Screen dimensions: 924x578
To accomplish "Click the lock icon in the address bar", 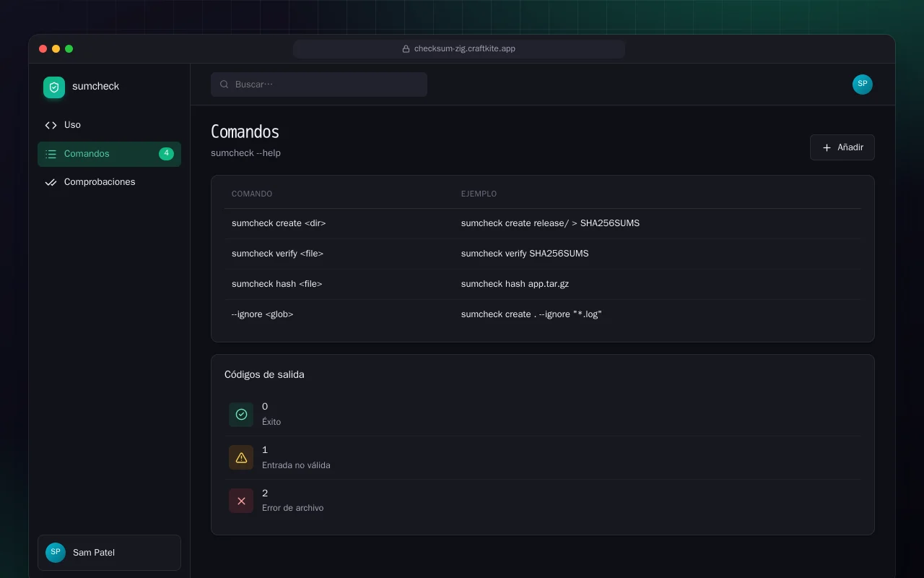I will click(x=406, y=49).
